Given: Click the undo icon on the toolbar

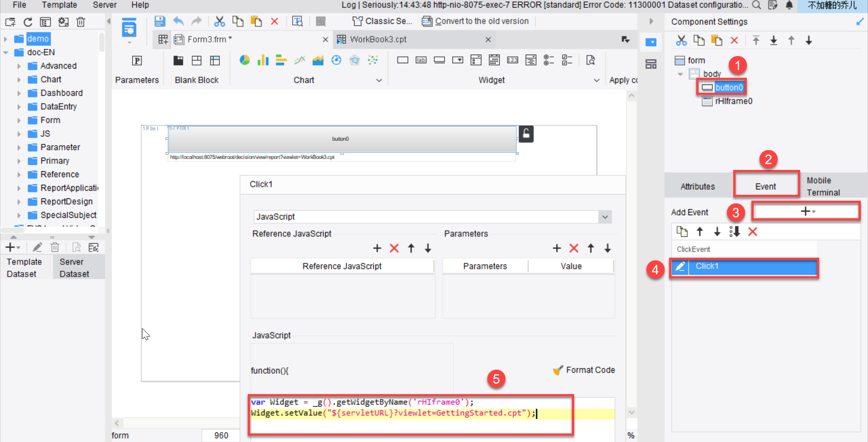Looking at the screenshot, I should pyautogui.click(x=178, y=21).
